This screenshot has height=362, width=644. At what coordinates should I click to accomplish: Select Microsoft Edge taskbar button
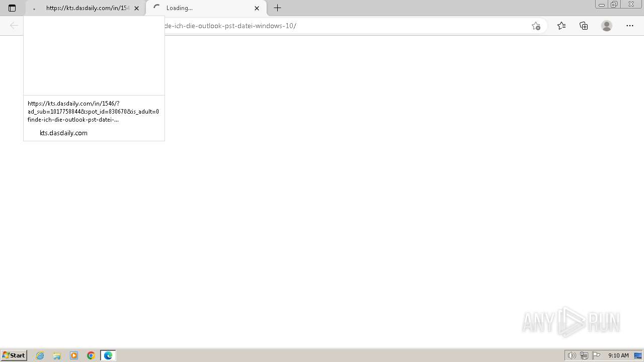(x=108, y=355)
